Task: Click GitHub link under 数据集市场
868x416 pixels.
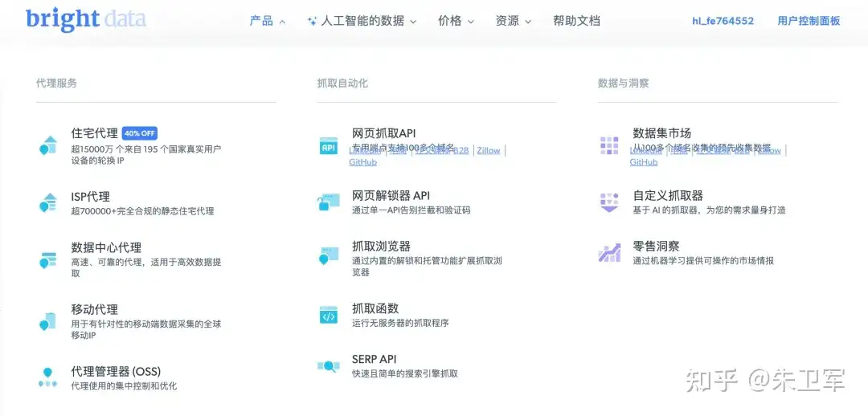Action: point(644,163)
